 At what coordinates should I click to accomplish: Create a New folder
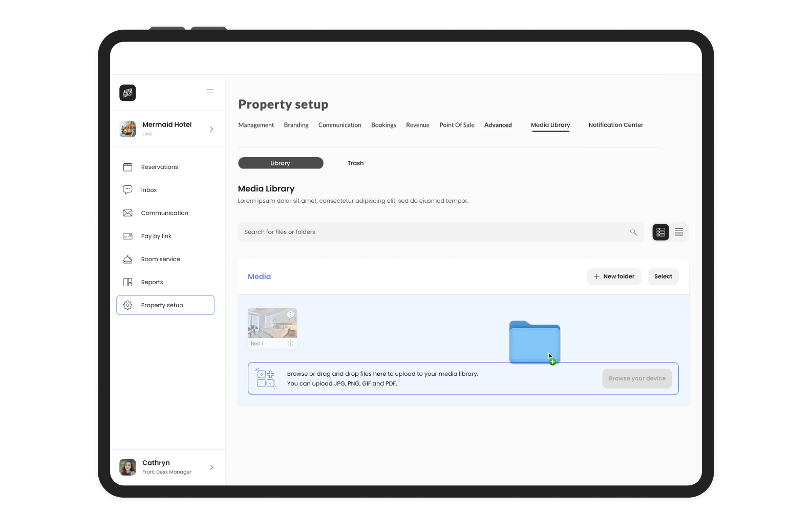(x=613, y=276)
